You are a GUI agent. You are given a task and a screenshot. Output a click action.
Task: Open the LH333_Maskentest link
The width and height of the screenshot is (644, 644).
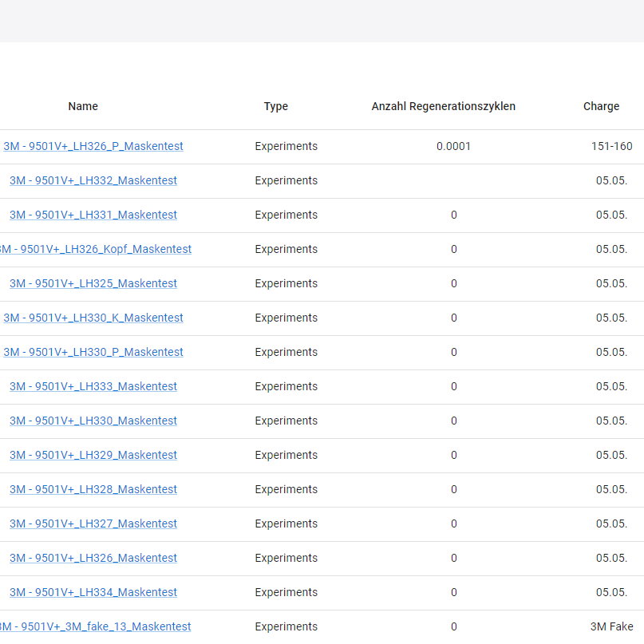[x=93, y=386]
